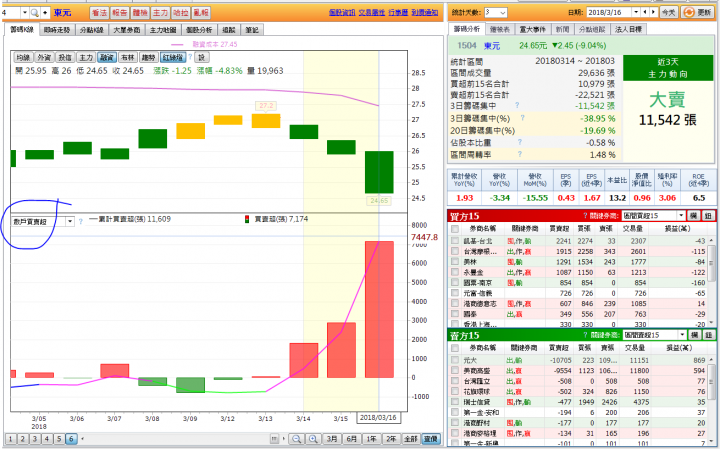The height and width of the screenshot is (449, 720).
Task: Open the 個股資訊 link
Action: [x=342, y=12]
